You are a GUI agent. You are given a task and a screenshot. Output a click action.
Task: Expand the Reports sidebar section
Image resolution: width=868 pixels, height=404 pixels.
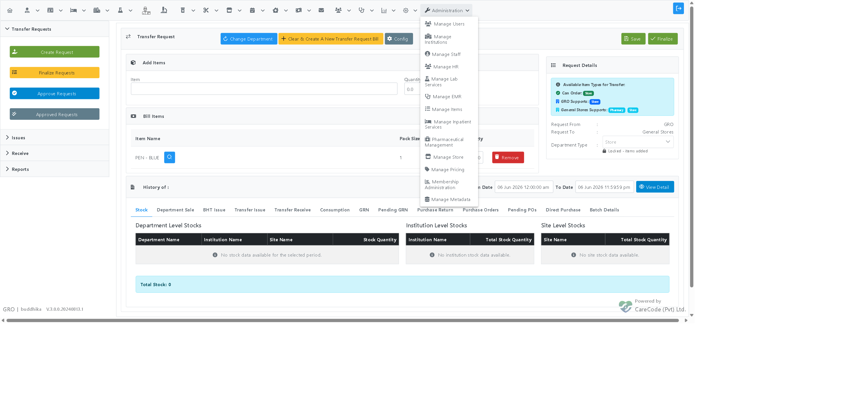[55, 169]
